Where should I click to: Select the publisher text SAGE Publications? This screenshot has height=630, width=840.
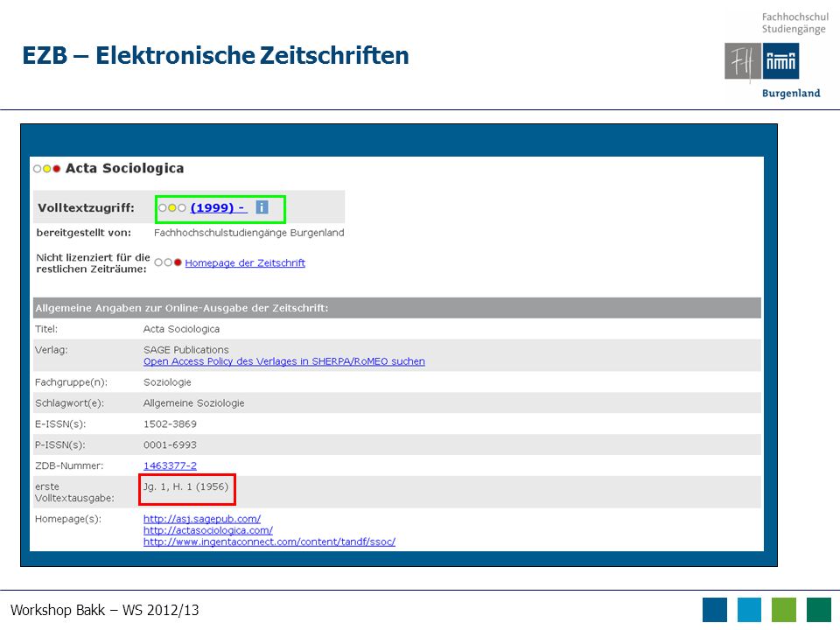[x=185, y=350]
